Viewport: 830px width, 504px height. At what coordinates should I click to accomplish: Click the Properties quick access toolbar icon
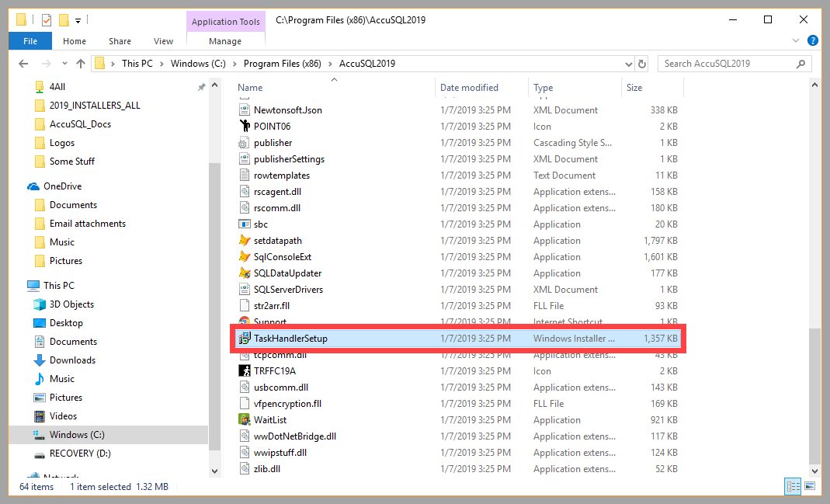[x=47, y=20]
